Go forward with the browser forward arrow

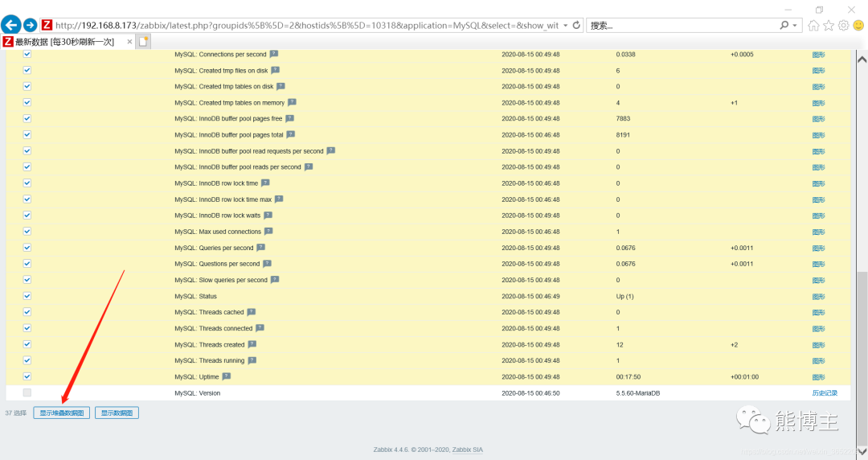[30, 26]
